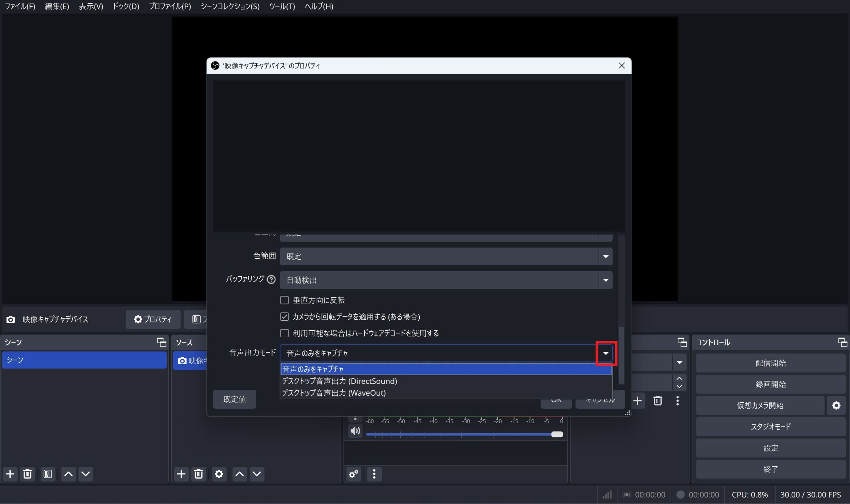Image resolution: width=850 pixels, height=504 pixels.
Task: Select デスクトップ音声出力 (WaveOut) option
Action: pyautogui.click(x=446, y=392)
